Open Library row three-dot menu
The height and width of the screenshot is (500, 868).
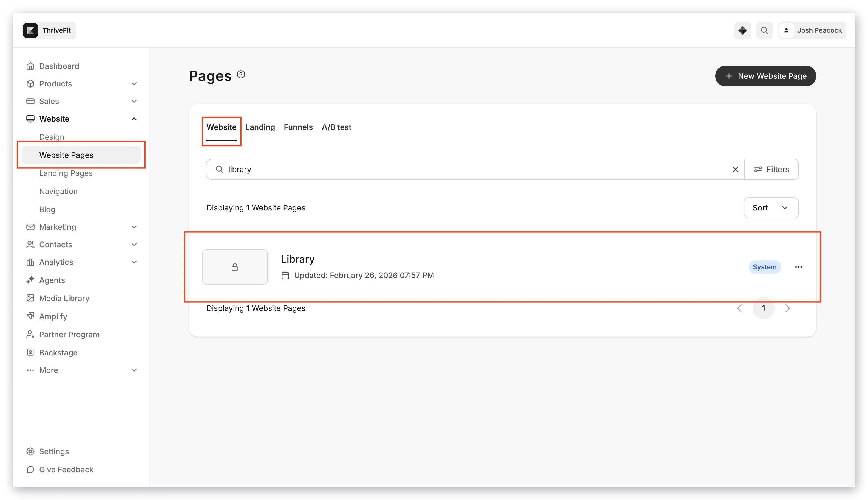(798, 267)
